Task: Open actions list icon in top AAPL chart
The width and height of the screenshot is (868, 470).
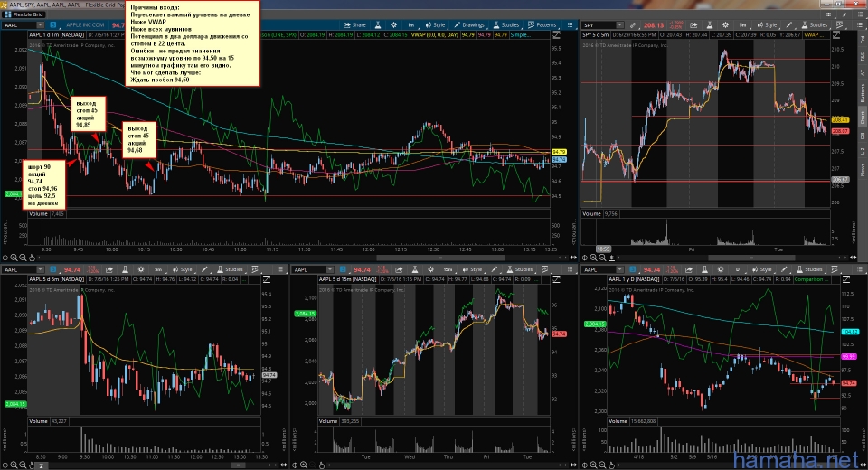Action: point(570,25)
